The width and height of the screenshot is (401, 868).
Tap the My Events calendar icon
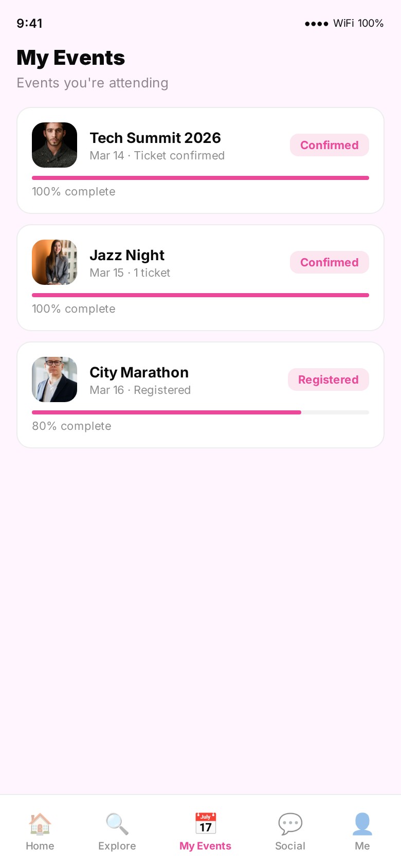tap(206, 823)
